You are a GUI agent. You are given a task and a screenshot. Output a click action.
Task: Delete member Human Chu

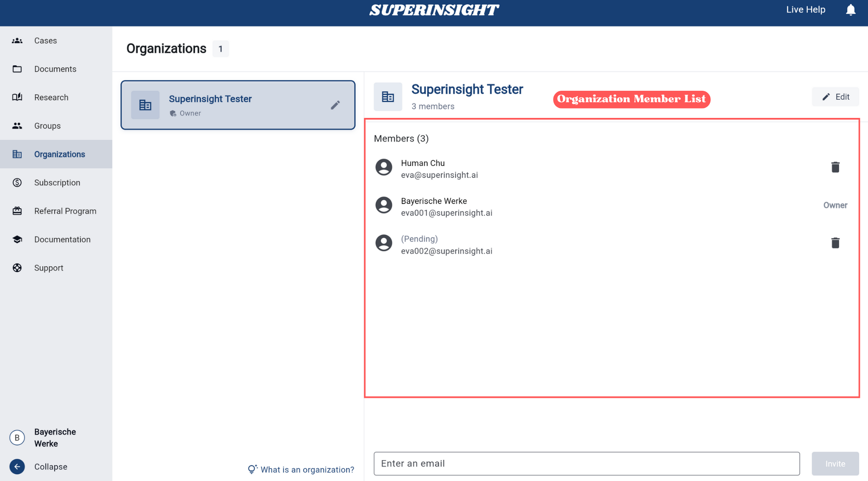click(x=835, y=168)
